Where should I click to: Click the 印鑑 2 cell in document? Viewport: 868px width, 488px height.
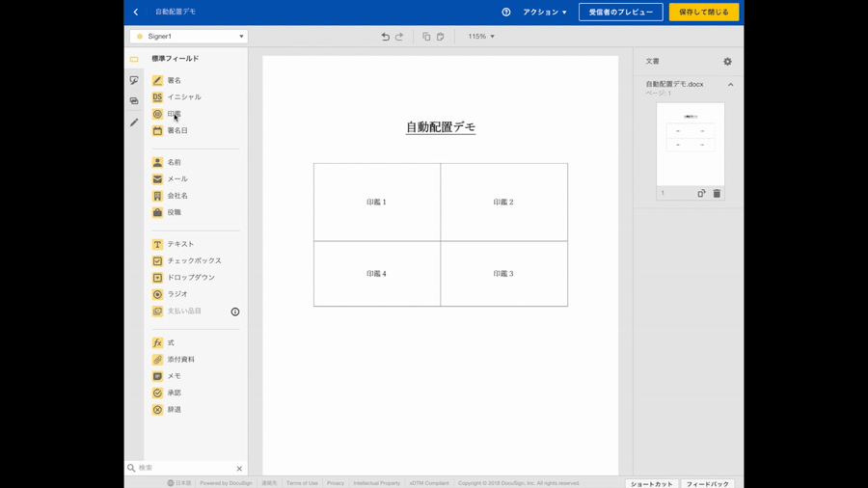click(x=503, y=202)
